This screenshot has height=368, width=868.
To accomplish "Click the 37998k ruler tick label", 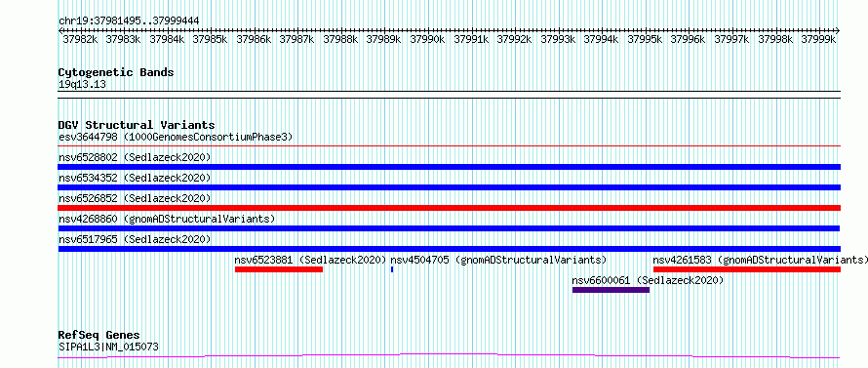I will (776, 39).
